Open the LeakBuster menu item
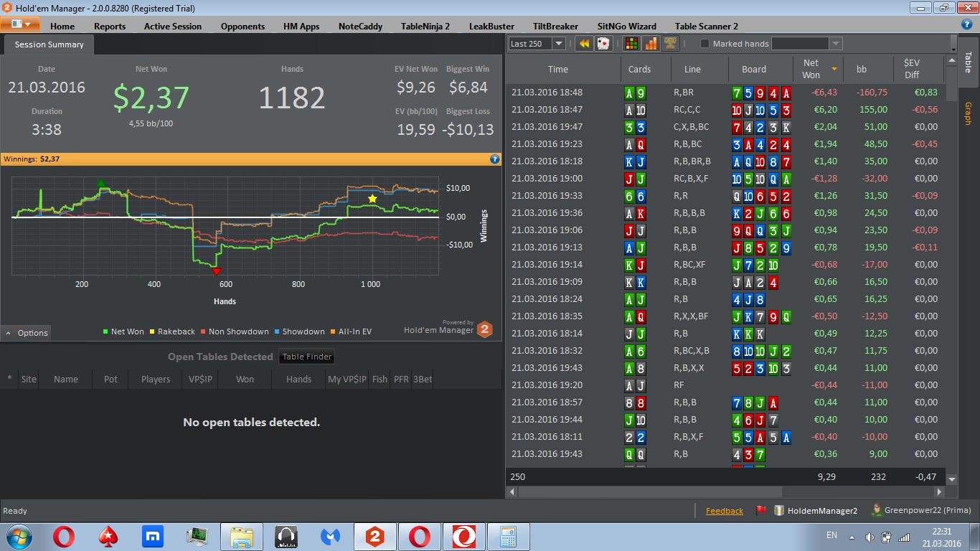The height and width of the screenshot is (551, 980). point(491,27)
